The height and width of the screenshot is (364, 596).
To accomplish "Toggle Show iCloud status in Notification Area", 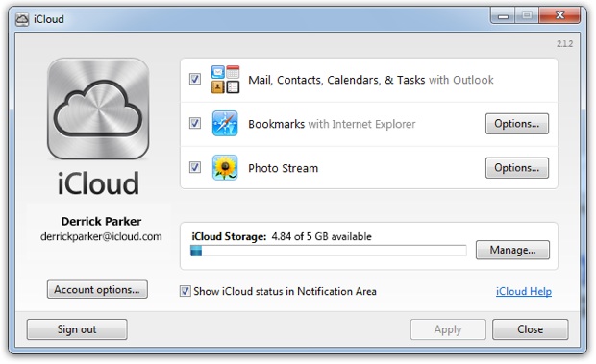I will tap(186, 291).
